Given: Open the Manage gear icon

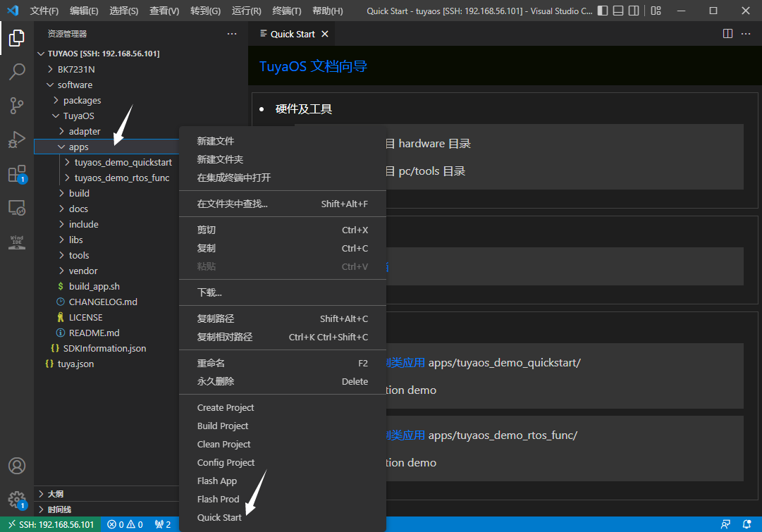Looking at the screenshot, I should click(x=17, y=499).
